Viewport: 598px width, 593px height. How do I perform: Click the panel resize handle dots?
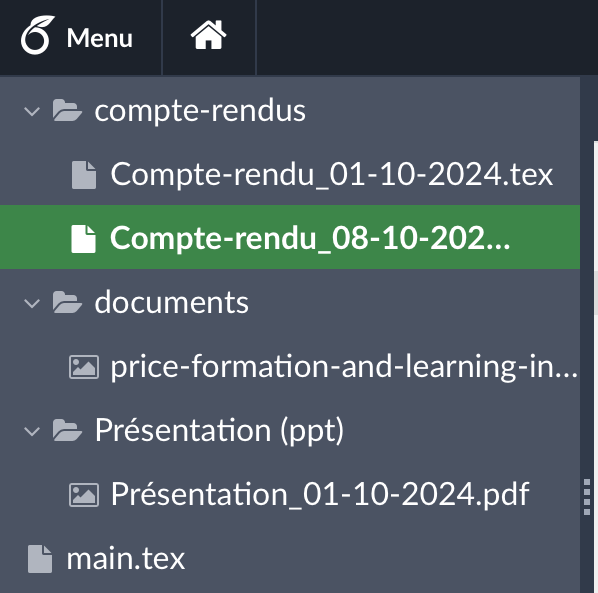[587, 497]
